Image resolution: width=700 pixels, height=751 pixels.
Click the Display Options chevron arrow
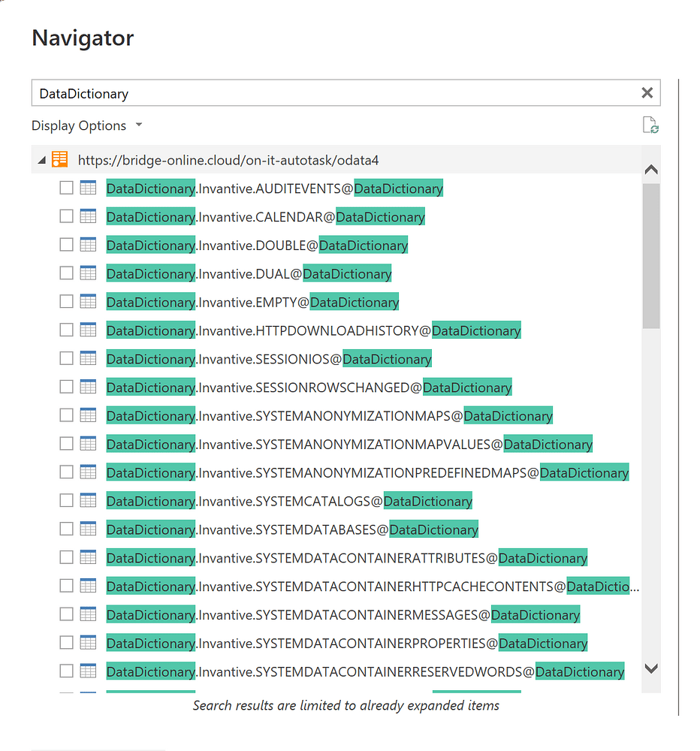(x=138, y=125)
